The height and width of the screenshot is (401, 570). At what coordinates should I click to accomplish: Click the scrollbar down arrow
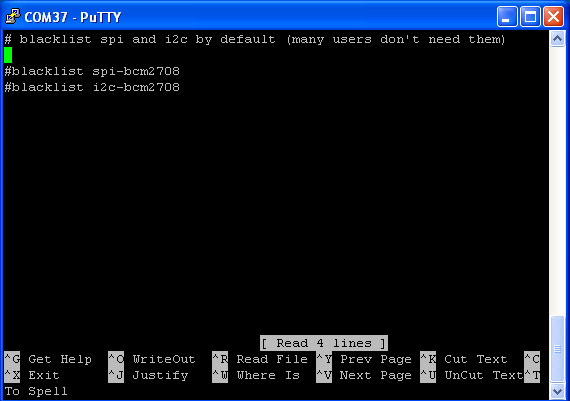(x=558, y=392)
